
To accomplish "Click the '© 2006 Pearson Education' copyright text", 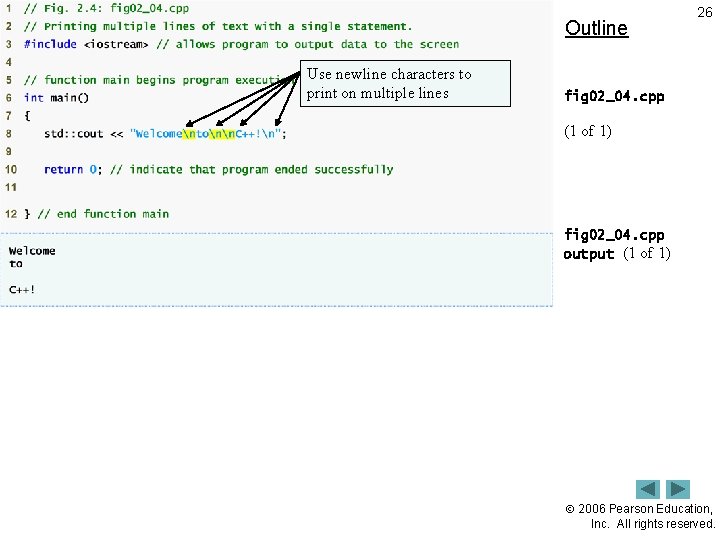I will pyautogui.click(x=640, y=516).
